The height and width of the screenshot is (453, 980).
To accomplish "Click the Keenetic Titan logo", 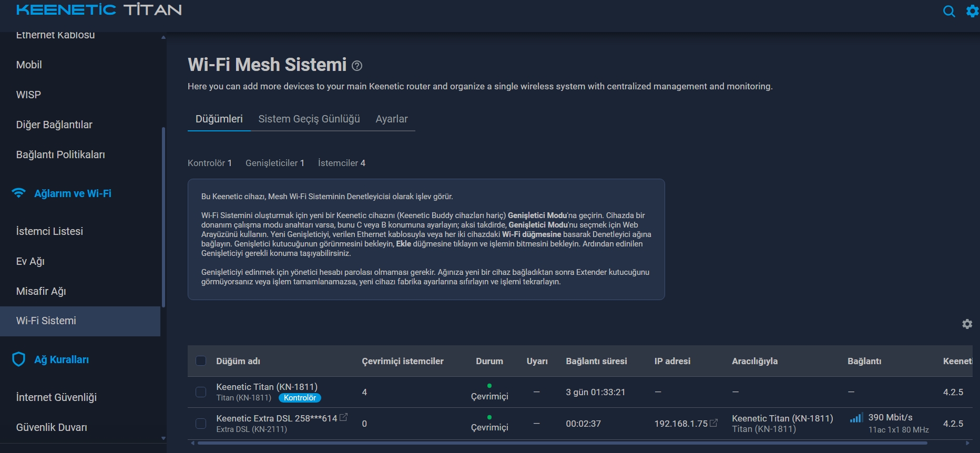I will pyautogui.click(x=99, y=10).
